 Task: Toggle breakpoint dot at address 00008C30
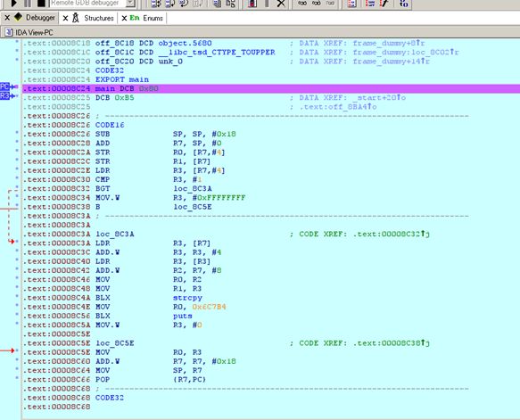click(x=17, y=178)
